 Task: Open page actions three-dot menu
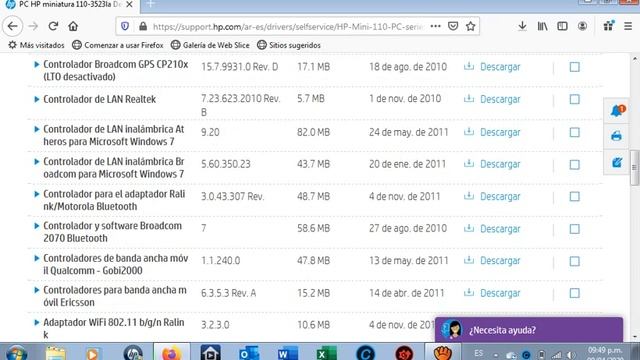(x=436, y=26)
